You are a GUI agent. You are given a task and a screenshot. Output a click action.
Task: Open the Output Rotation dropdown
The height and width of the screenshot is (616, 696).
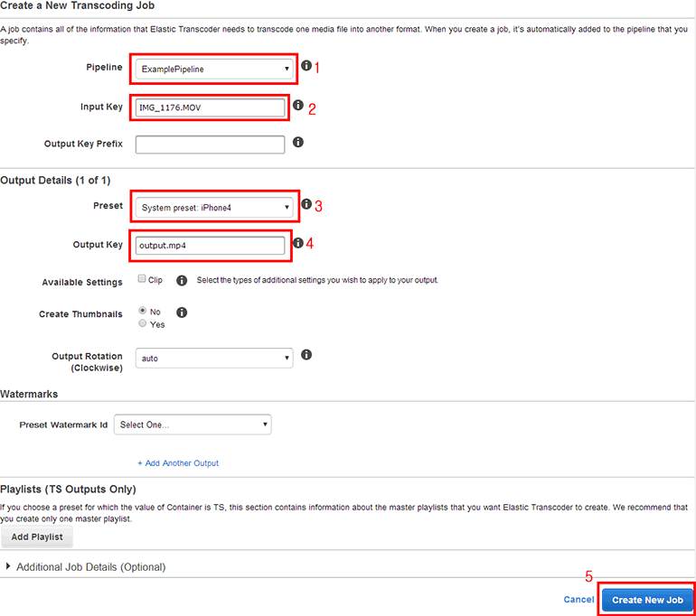(214, 359)
